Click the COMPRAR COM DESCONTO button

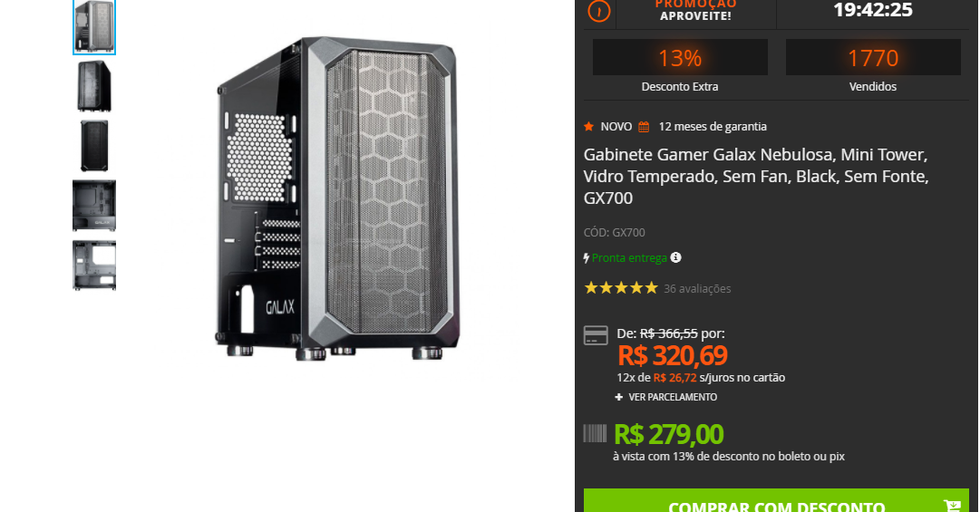pos(776,501)
